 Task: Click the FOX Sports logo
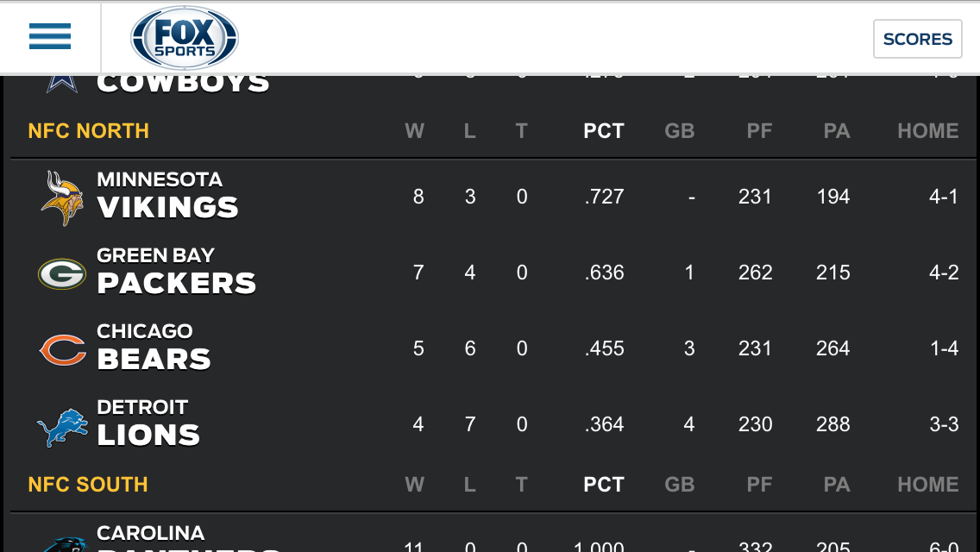[x=185, y=38]
